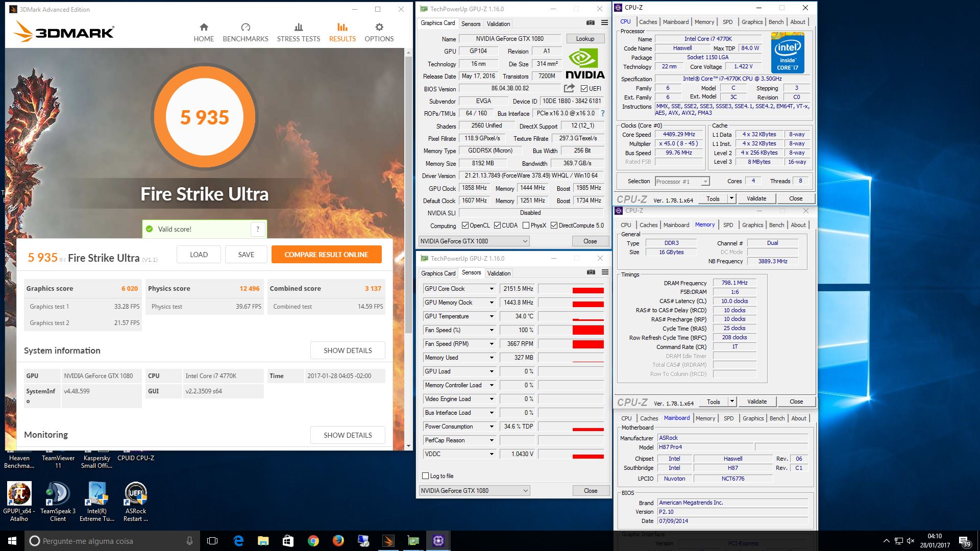980x551 pixels.
Task: Open Heaven Benchmark desktop shortcut
Action: pyautogui.click(x=19, y=461)
